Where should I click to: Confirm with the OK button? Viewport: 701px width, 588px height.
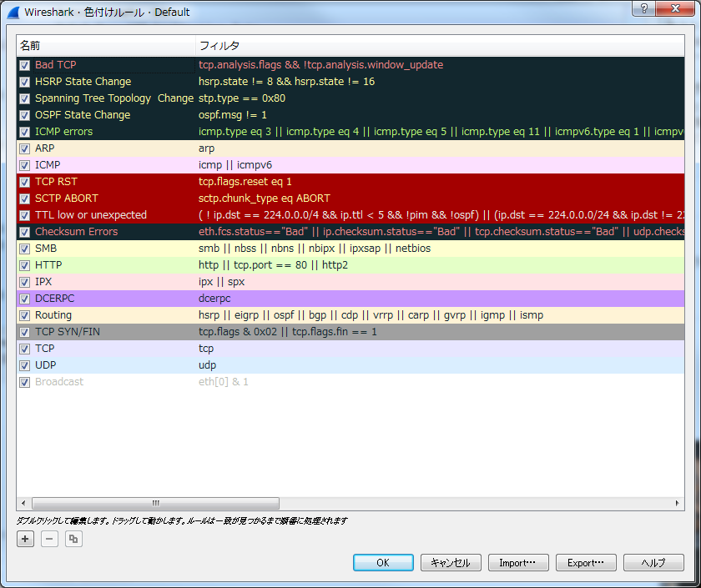(383, 562)
